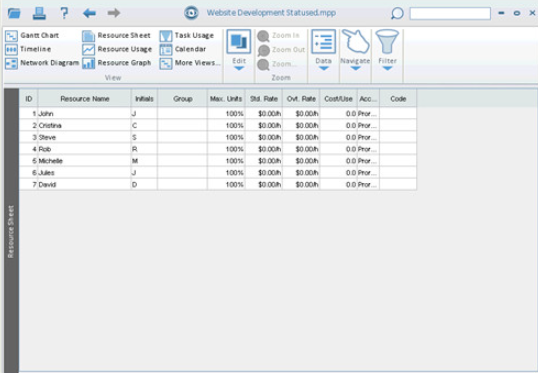Show the Network Diagram view
538x373 pixels.
[42, 63]
